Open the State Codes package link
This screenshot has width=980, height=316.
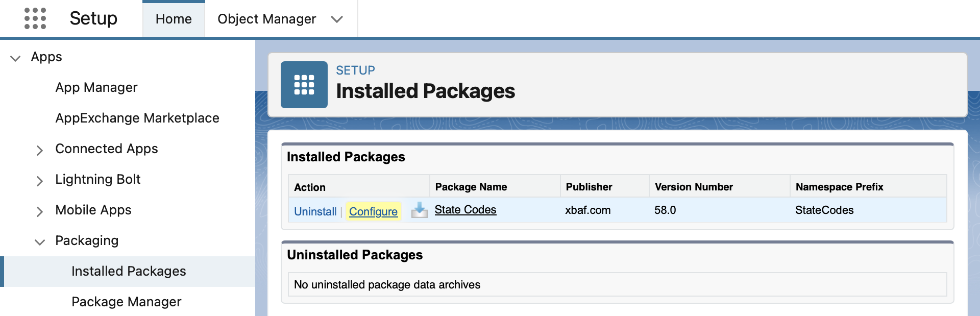click(465, 210)
